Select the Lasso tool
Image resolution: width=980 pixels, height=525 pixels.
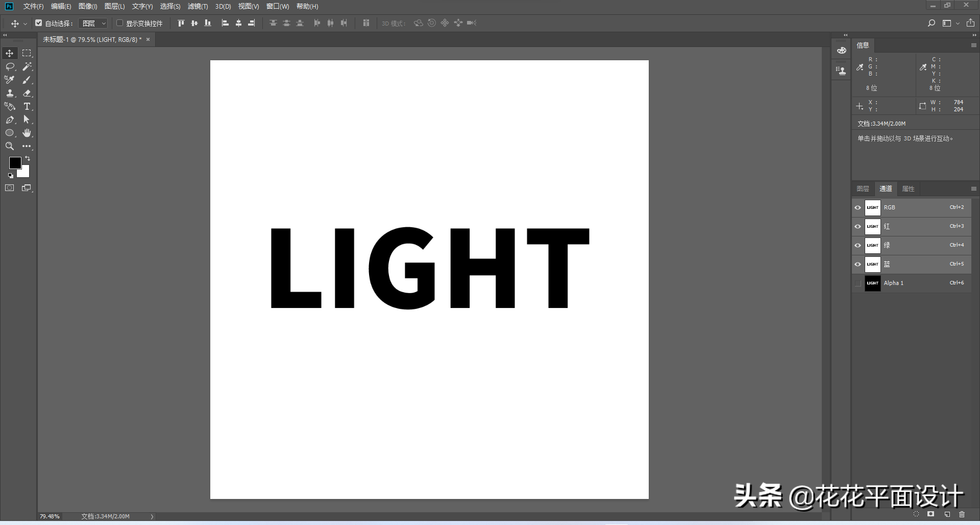[10, 66]
